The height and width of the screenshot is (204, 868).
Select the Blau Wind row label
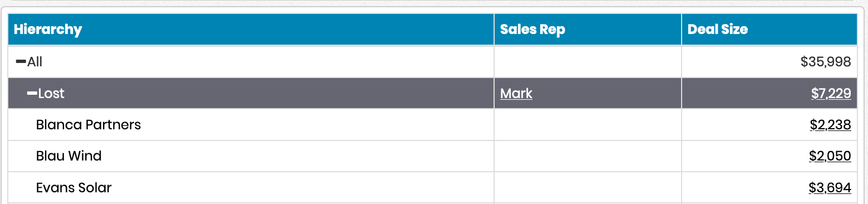(69, 156)
